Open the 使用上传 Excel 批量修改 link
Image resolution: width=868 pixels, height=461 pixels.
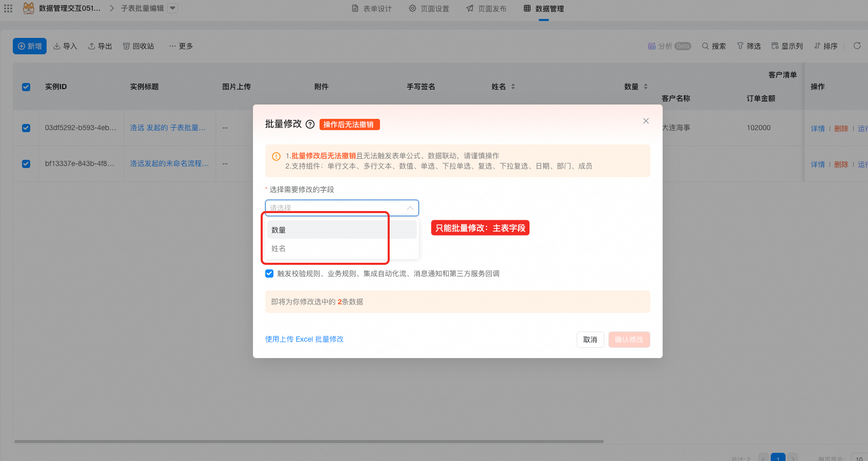pos(304,339)
